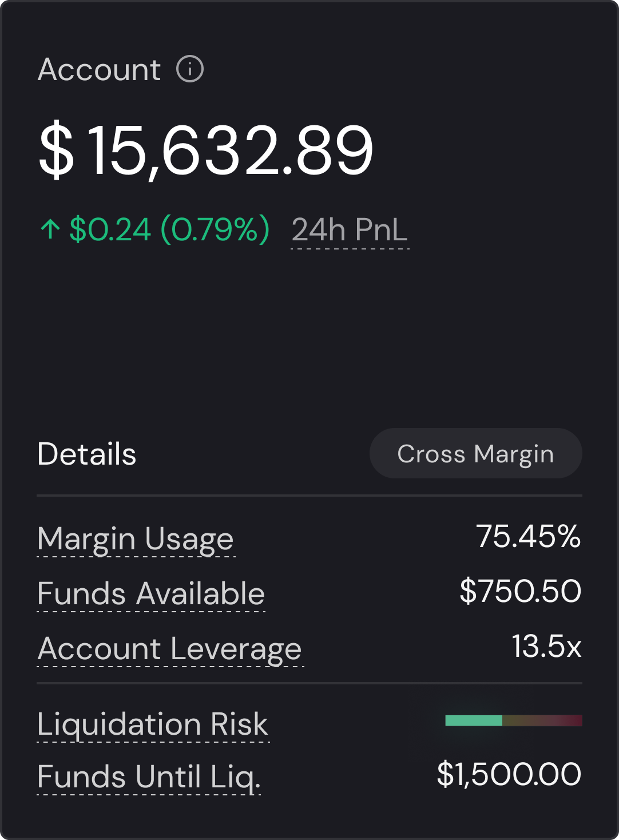Click the Margin Usage label
Screen dimensions: 619x840
pyautogui.click(x=136, y=539)
